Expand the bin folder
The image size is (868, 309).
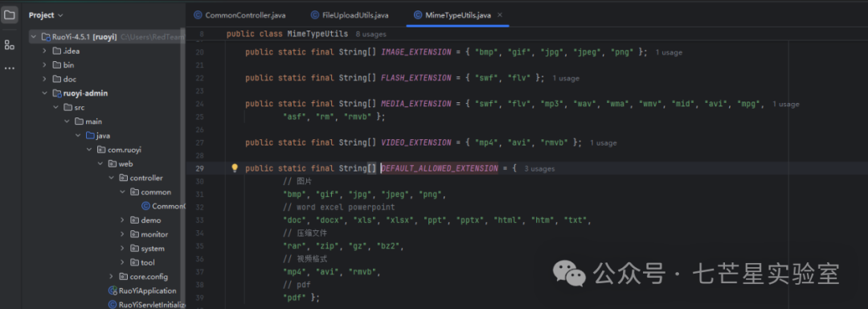click(x=44, y=65)
